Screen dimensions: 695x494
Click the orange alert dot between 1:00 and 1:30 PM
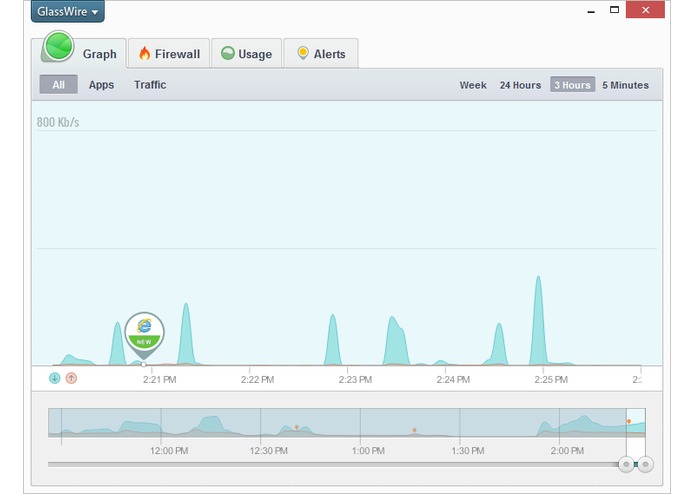coord(414,430)
